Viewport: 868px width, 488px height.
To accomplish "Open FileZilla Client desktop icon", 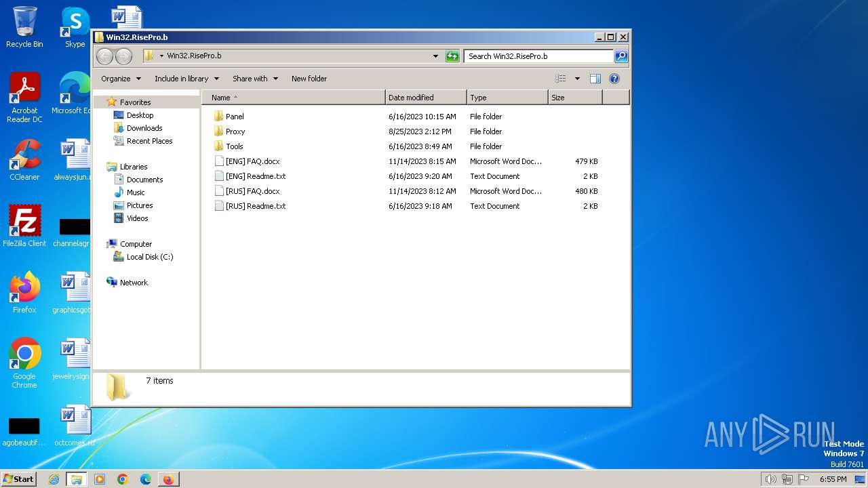I will coord(24,226).
